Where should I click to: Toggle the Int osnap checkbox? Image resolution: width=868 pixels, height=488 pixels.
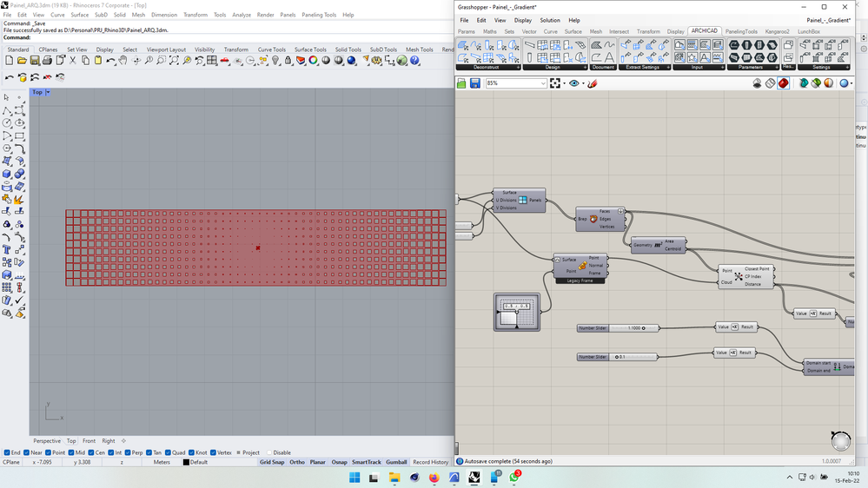pyautogui.click(x=110, y=452)
